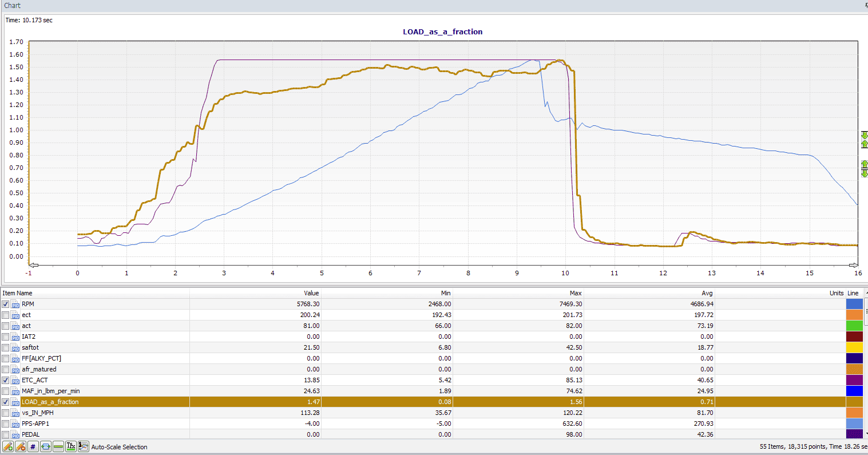This screenshot has width=868, height=455.
Task: Enable the ect checkbox
Action: [6, 315]
